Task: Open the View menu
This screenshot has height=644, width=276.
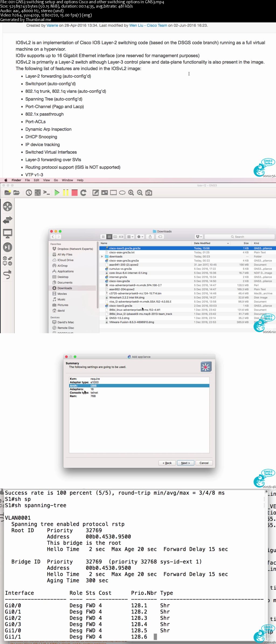Action: 47,180
